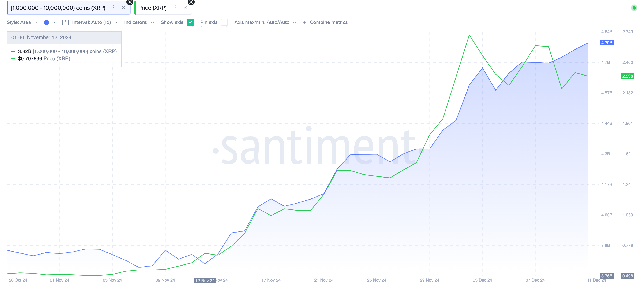Click the 0.498 price axis minimum label
This screenshot has height=289, width=644.
tap(628, 276)
